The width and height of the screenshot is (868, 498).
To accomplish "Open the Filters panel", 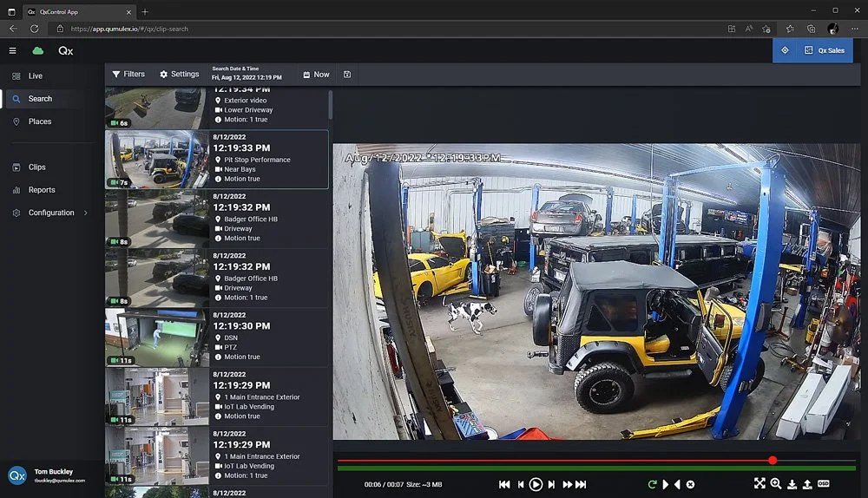I will pos(128,74).
